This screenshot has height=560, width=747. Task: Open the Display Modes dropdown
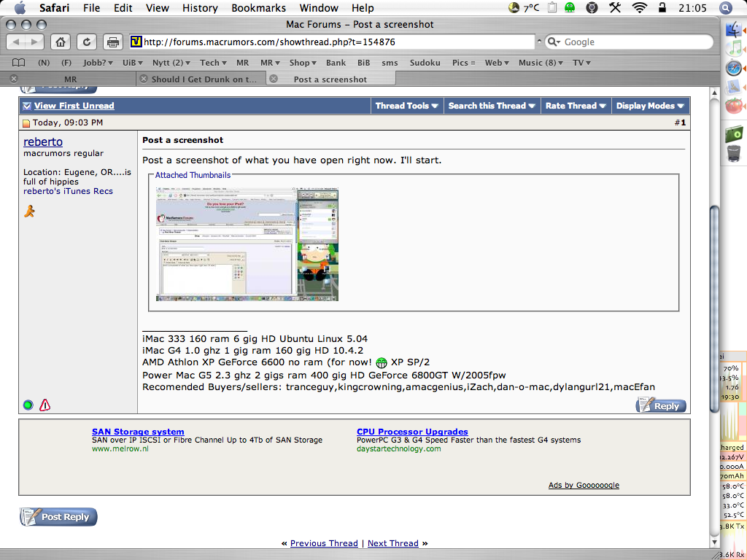(650, 106)
